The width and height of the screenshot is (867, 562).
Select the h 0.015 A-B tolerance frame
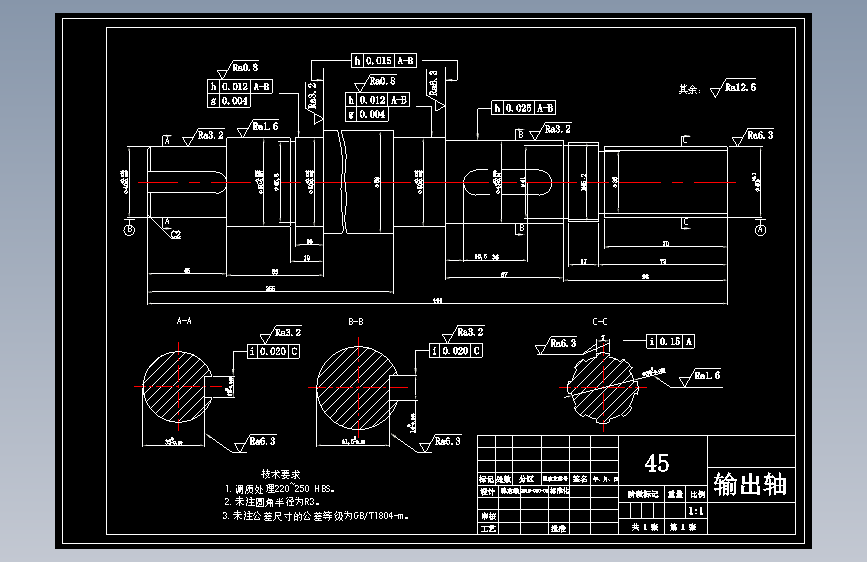[384, 60]
